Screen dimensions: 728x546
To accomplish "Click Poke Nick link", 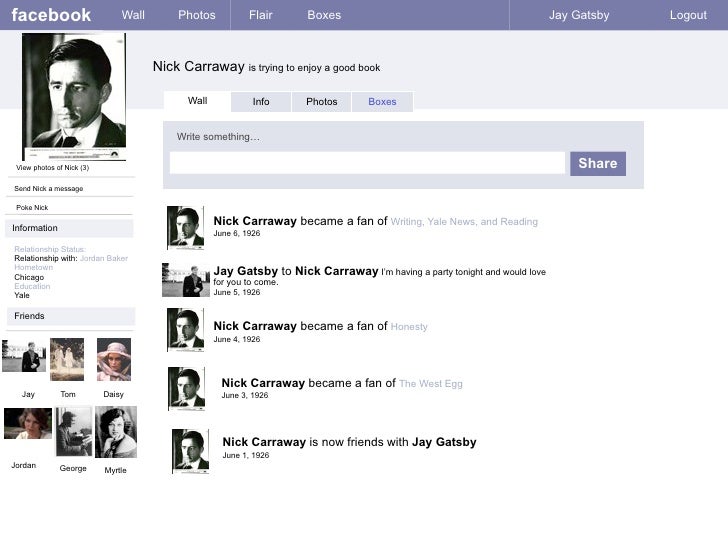I will click(32, 208).
